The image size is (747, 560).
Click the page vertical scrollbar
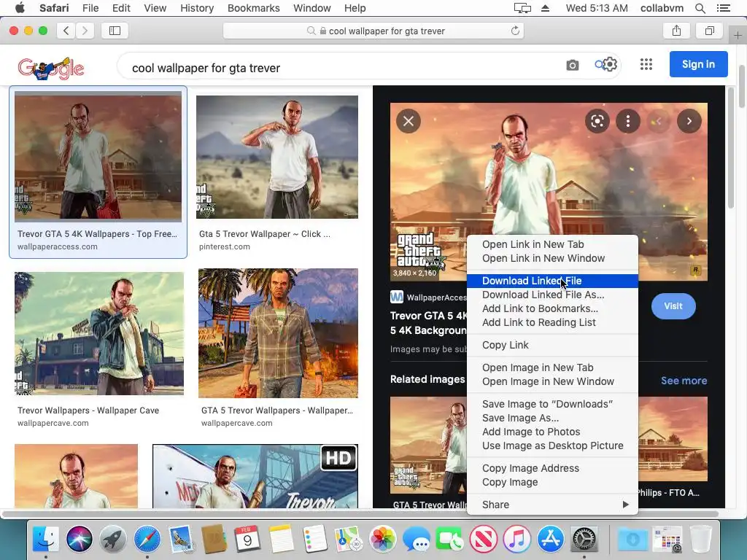coord(742,86)
